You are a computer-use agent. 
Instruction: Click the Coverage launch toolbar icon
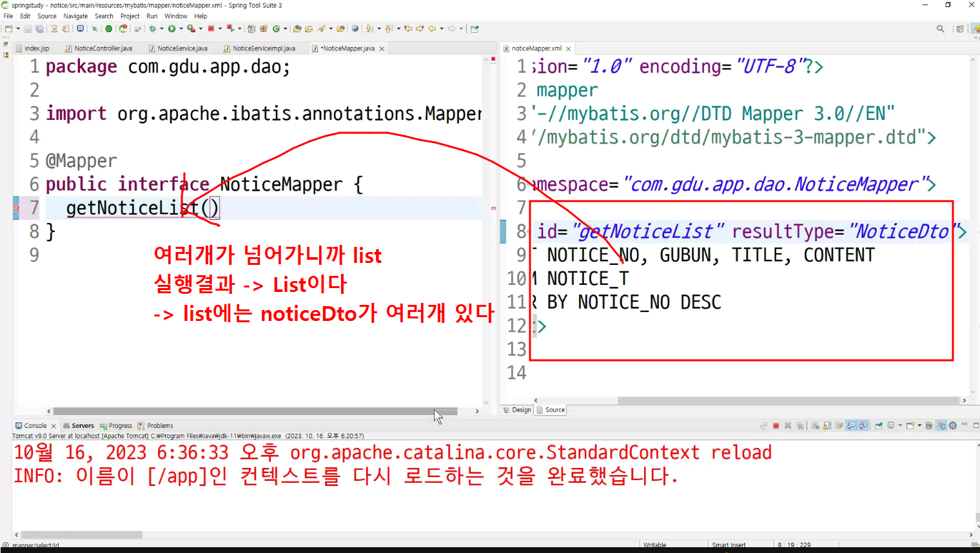[x=191, y=29]
